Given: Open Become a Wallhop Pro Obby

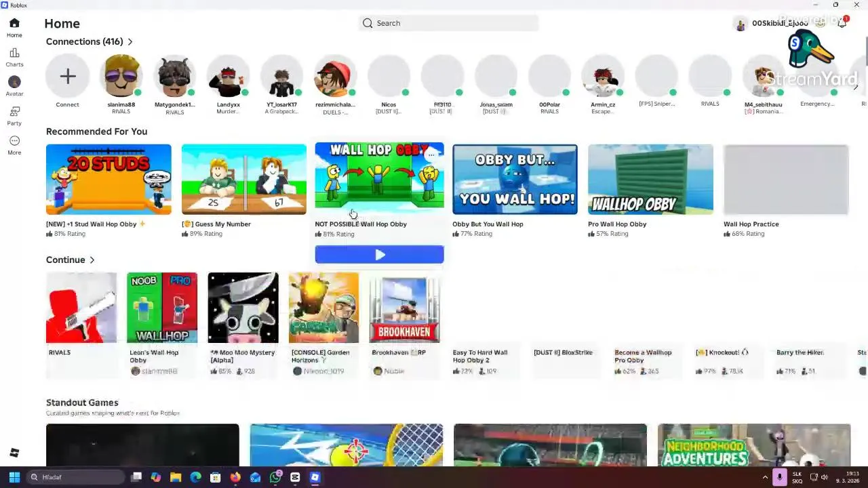Looking at the screenshot, I should tap(643, 356).
